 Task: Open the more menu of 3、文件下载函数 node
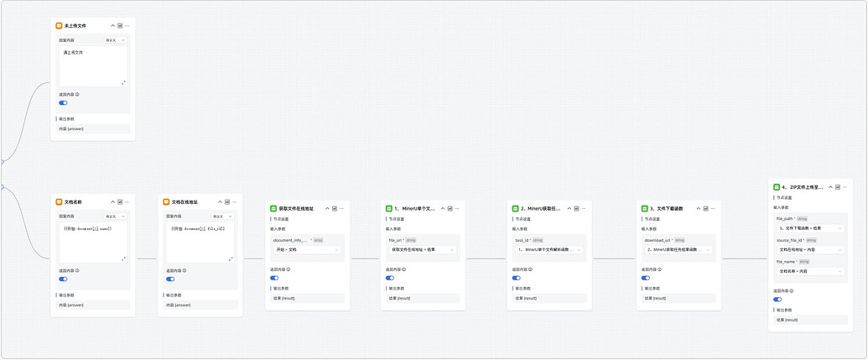(713, 208)
